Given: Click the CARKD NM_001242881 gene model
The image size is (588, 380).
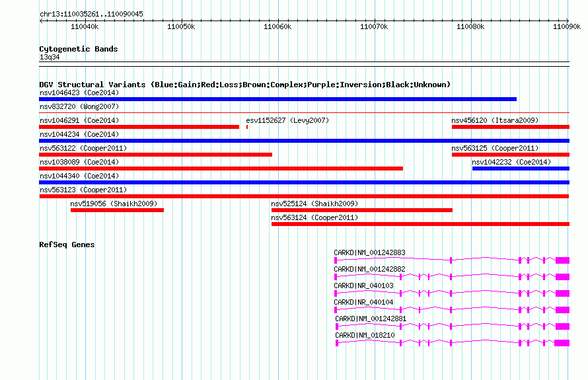Looking at the screenshot, I should point(453,326).
